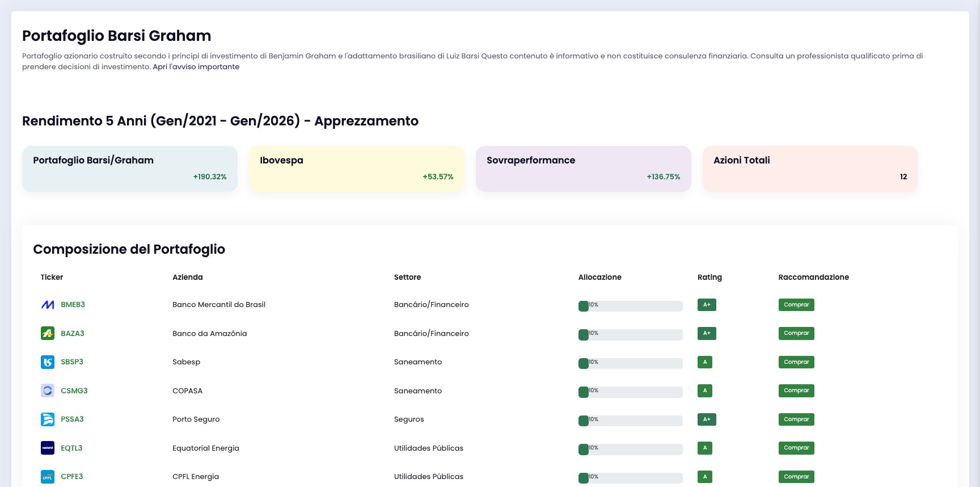980x487 pixels.
Task: Click the Azienda column header
Action: (188, 277)
